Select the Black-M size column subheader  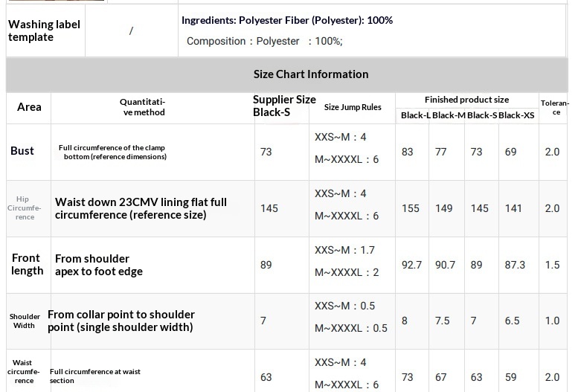point(449,115)
